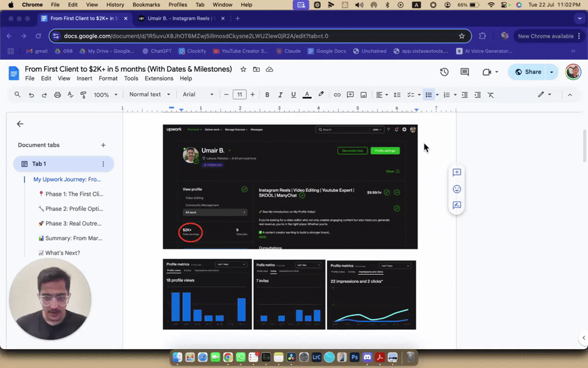This screenshot has width=588, height=368.
Task: Open Tab 1 options three-dot menu
Action: [x=103, y=164]
